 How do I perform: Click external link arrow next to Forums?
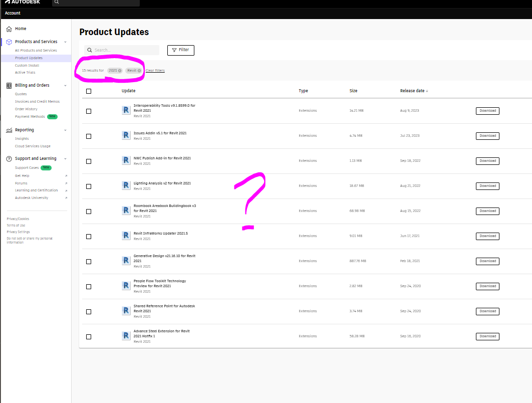pos(66,183)
